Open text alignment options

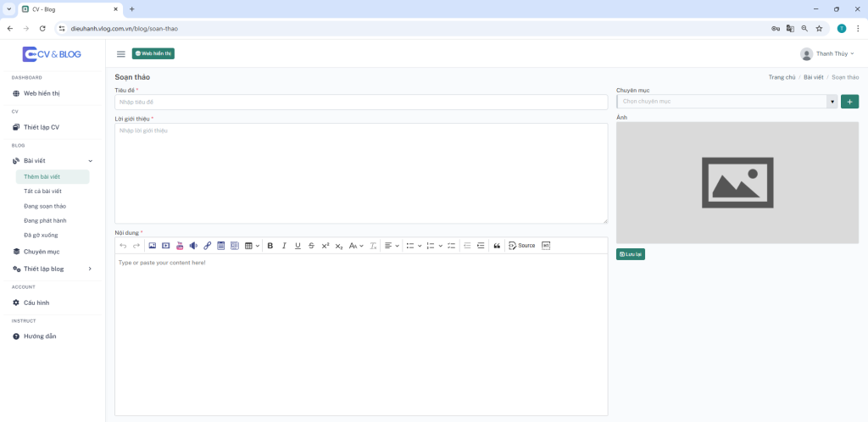(x=392, y=246)
